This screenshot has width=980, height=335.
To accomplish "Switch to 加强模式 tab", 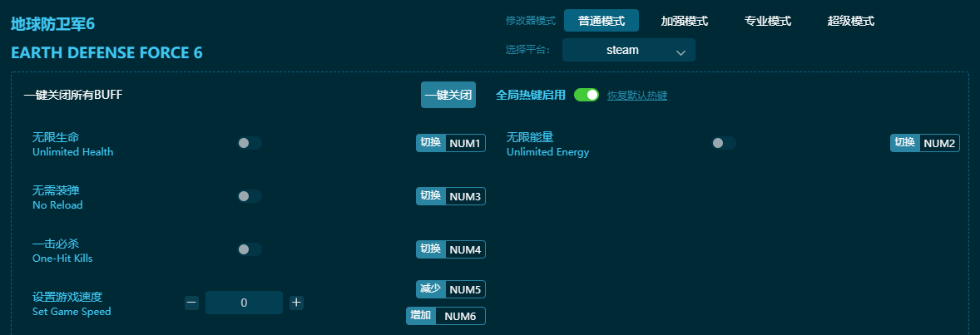I will [x=685, y=21].
